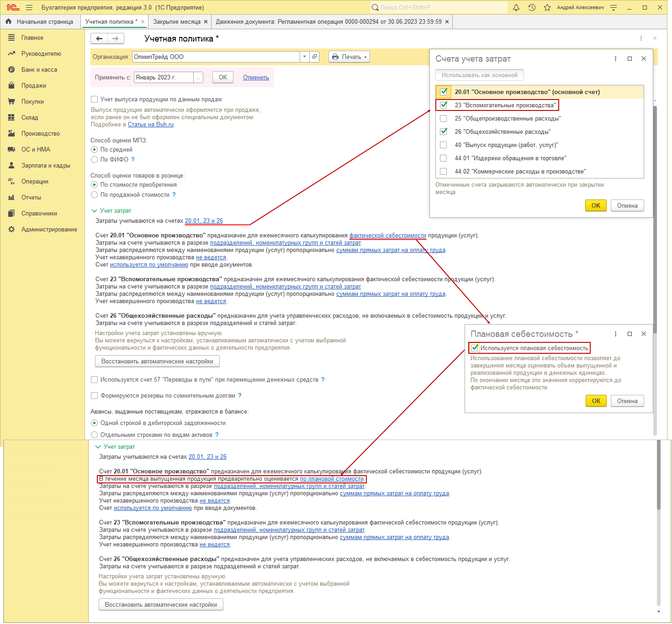The height and width of the screenshot is (624, 672).
Task: Open the 20.01, 23 и 26 accounts link
Action: 204,221
